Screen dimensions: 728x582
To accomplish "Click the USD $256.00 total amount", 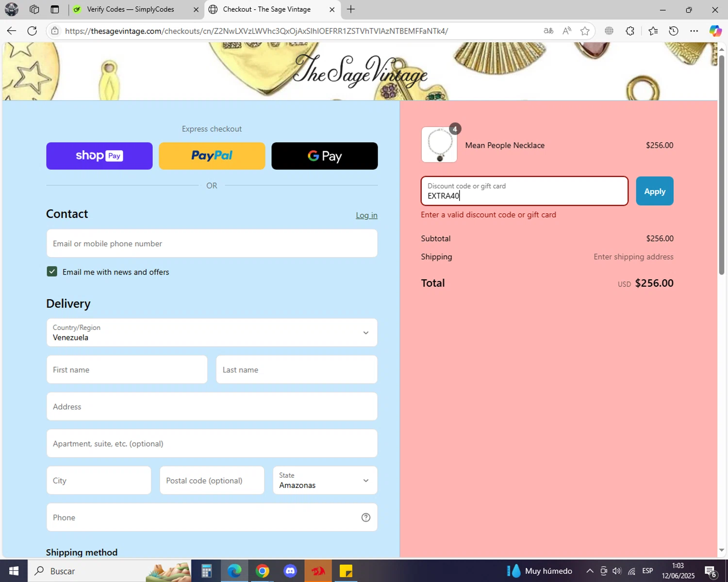I will 645,283.
